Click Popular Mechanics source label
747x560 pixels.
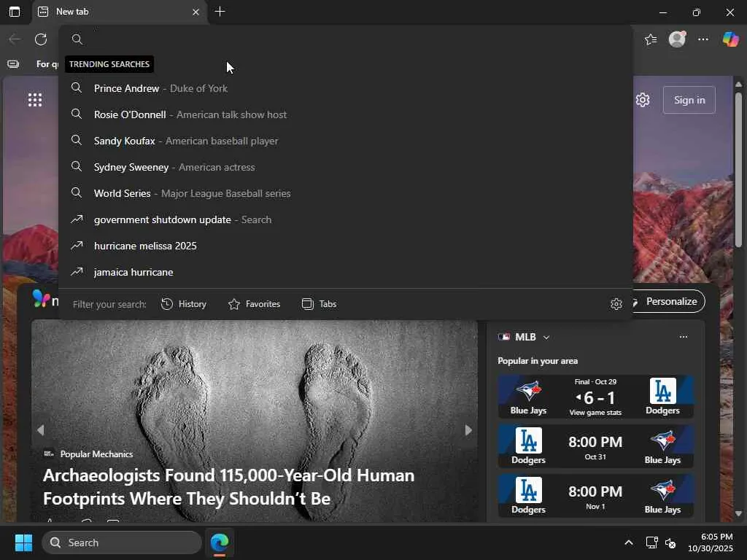coord(96,454)
